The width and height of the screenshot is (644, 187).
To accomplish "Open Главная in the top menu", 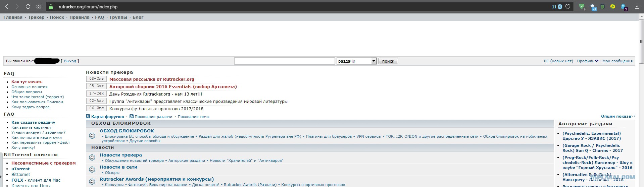I will click(x=13, y=17).
